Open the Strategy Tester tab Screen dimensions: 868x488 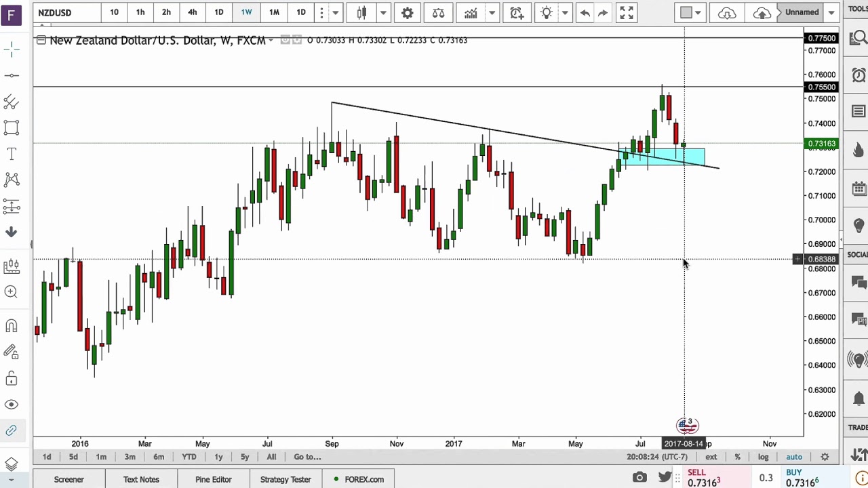tap(285, 479)
